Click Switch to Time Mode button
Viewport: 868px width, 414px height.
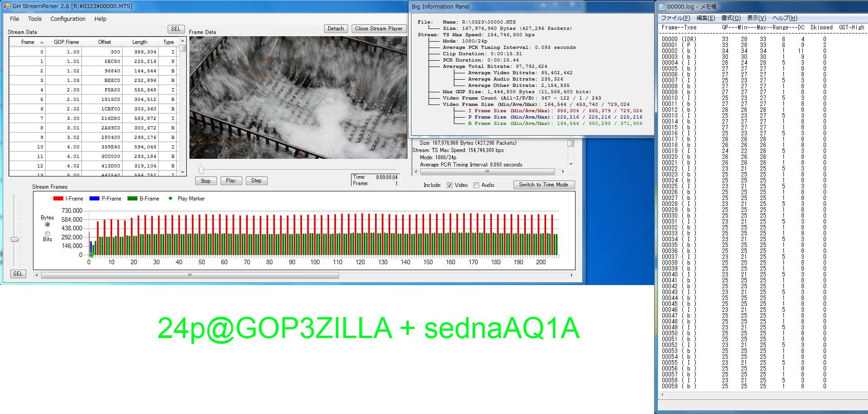coord(543,185)
